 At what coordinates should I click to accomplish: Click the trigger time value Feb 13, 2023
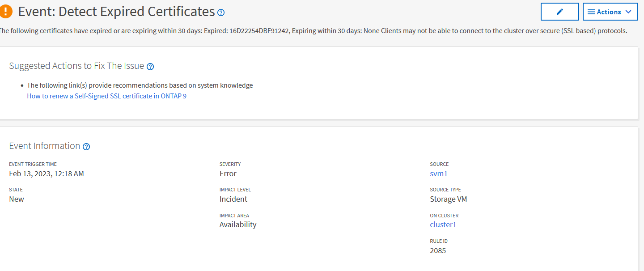coord(47,174)
